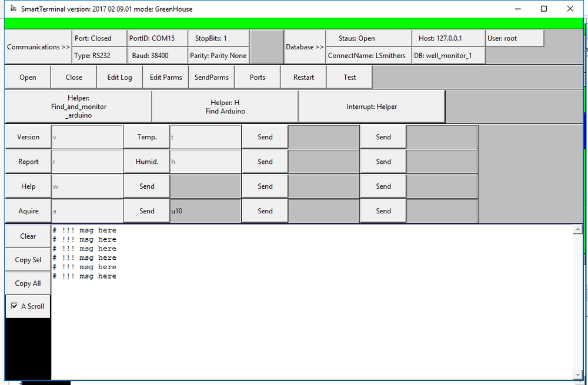Toggle the A Scroll checkbox off

click(x=14, y=306)
